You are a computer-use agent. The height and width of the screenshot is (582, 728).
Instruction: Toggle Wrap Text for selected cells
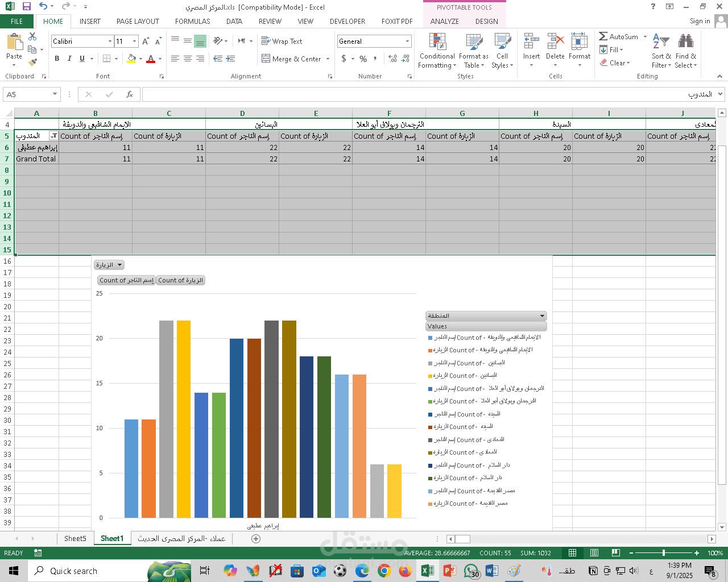[x=282, y=41]
